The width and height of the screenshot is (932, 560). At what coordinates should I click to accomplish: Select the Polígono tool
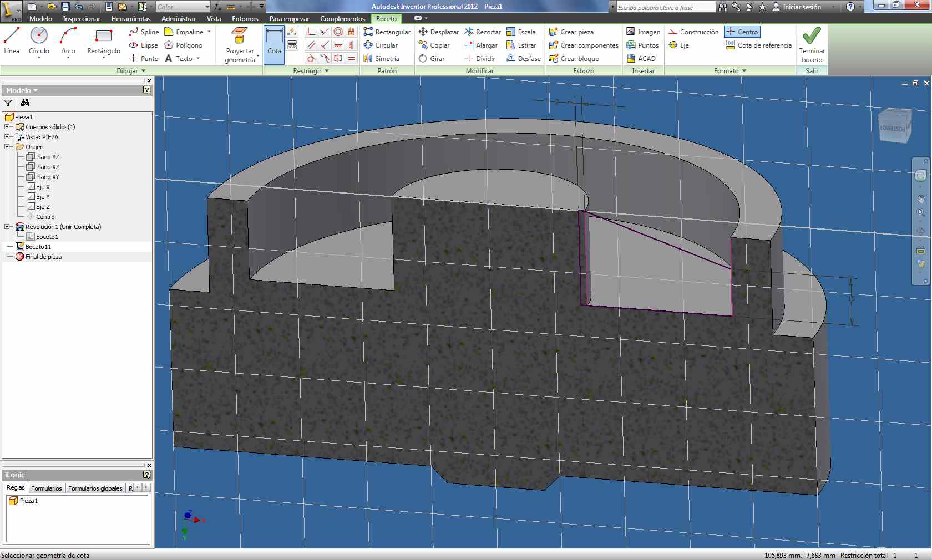click(183, 45)
